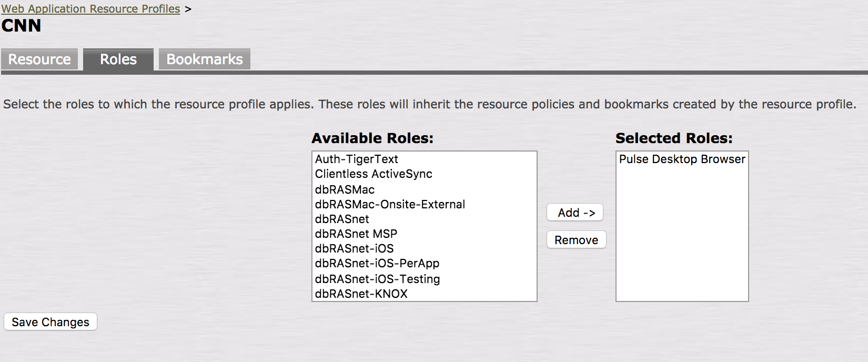Select dbRASnet-iOS-Testing from the list
Image resolution: width=868 pixels, height=362 pixels.
pyautogui.click(x=377, y=279)
